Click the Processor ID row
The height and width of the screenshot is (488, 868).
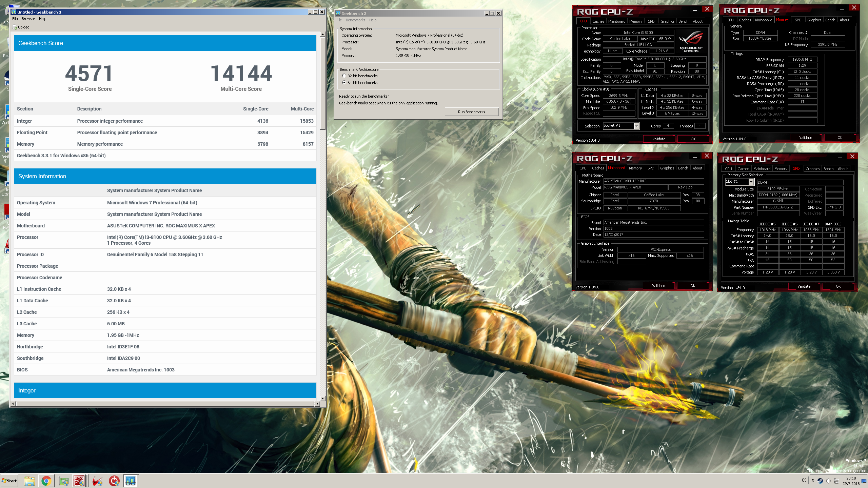165,255
